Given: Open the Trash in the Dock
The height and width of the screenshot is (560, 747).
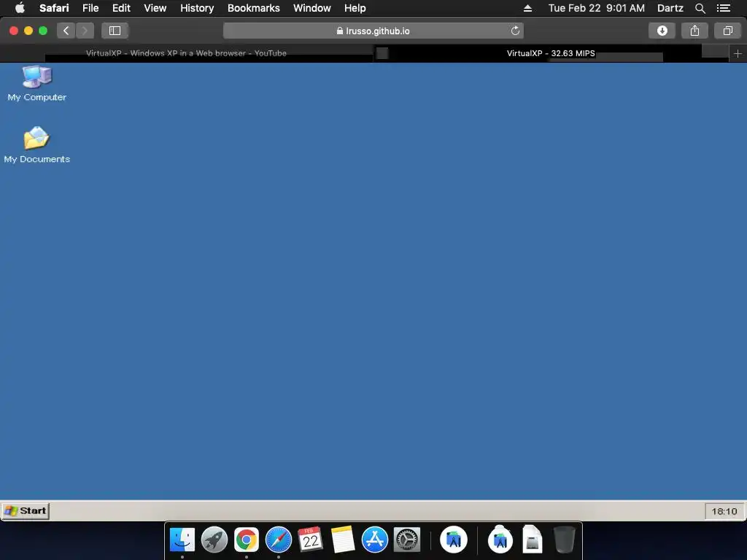Looking at the screenshot, I should [565, 540].
